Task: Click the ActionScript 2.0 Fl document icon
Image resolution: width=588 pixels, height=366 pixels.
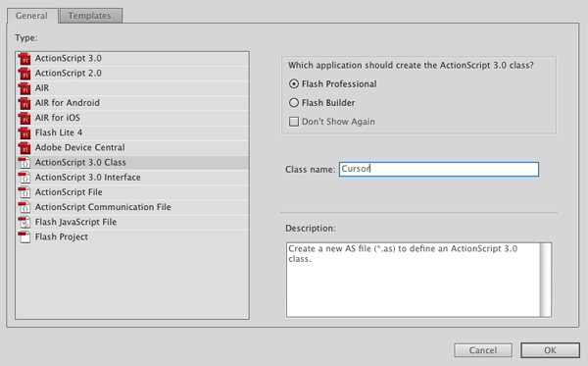Action: pyautogui.click(x=24, y=74)
